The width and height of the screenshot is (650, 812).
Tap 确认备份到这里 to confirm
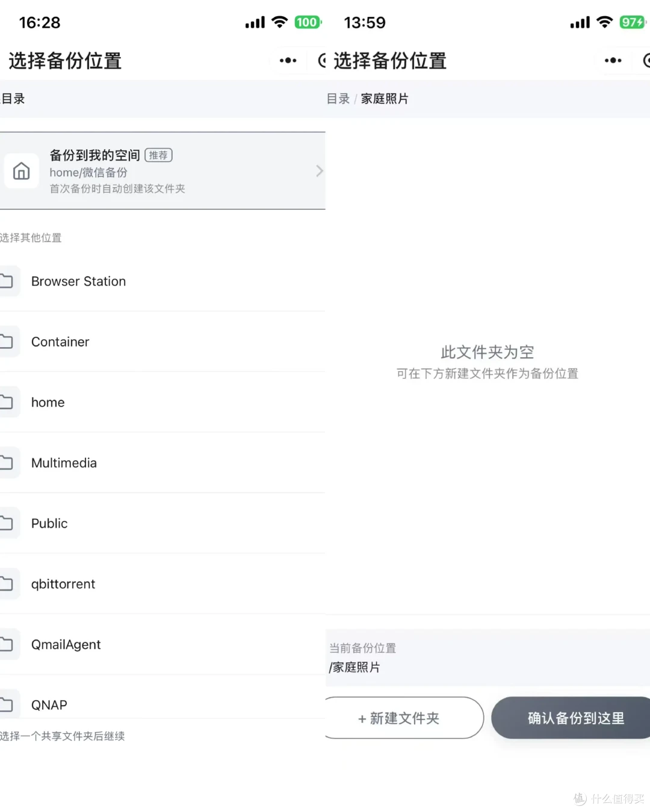pos(571,718)
